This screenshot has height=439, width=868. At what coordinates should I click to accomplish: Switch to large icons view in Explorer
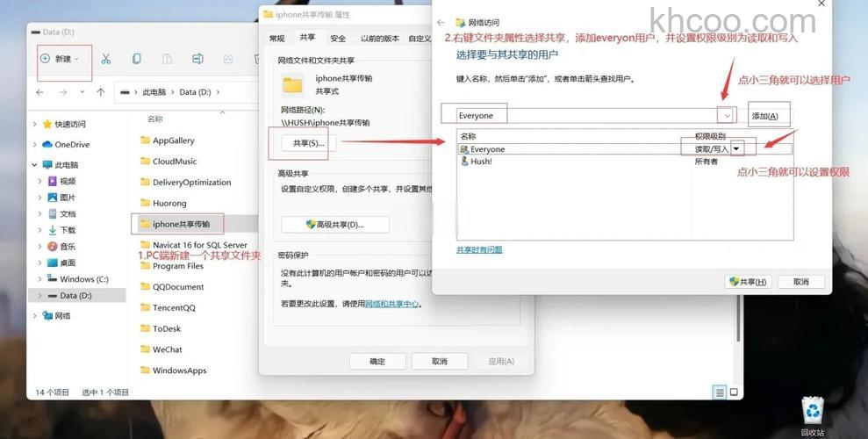coord(734,392)
